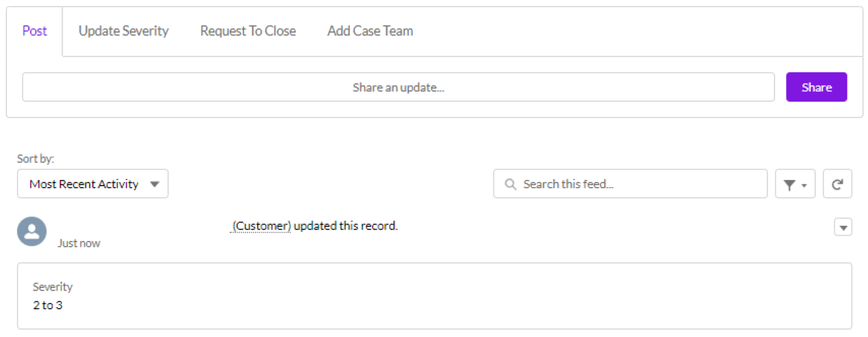868x337 pixels.
Task: Refresh the feed with the reload icon
Action: [837, 184]
